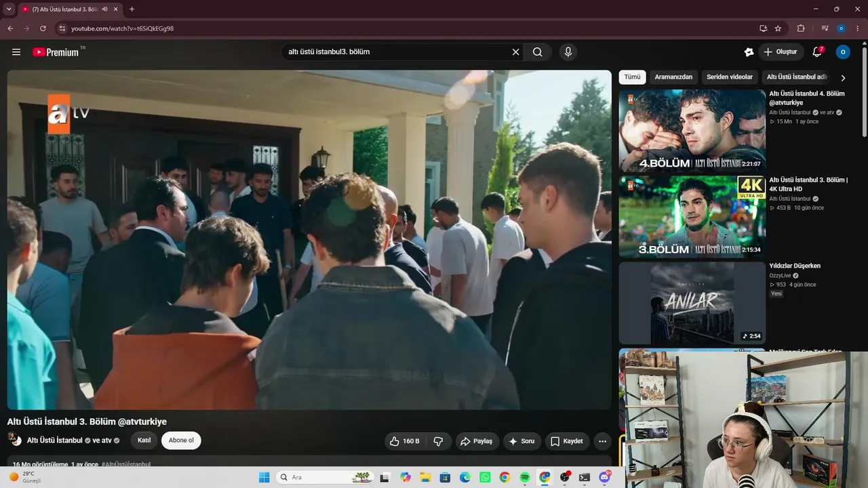Click the Soru ask button

click(522, 441)
